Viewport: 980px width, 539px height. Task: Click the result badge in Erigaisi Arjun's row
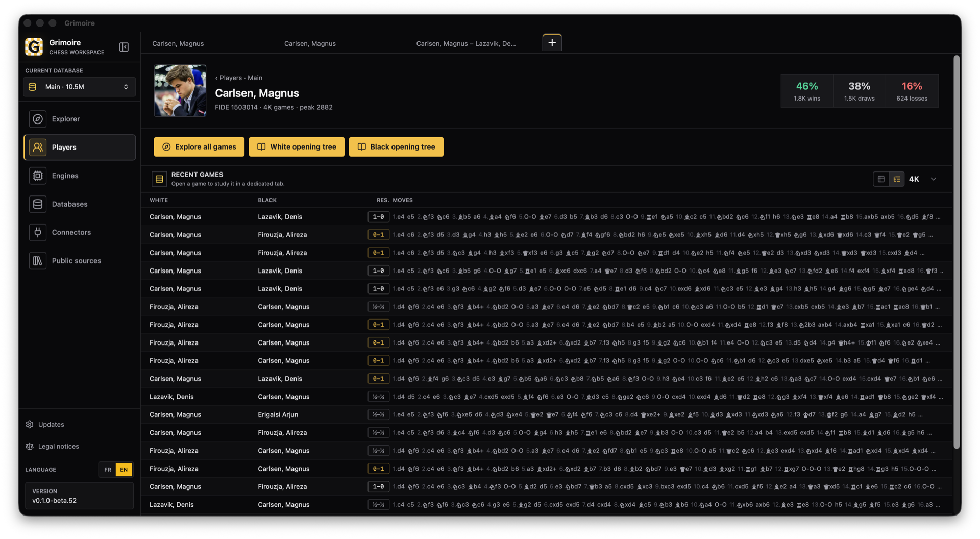(378, 415)
